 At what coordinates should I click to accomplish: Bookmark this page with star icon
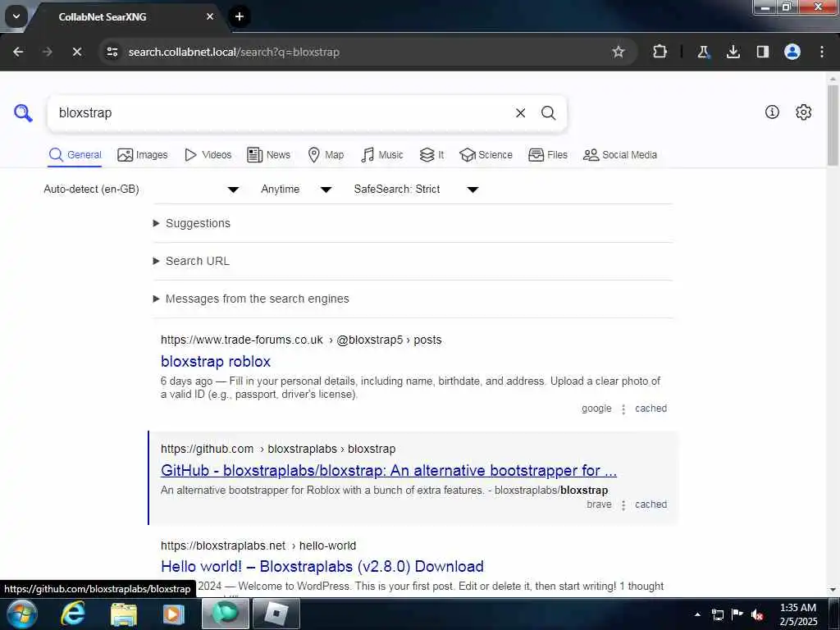pyautogui.click(x=619, y=52)
